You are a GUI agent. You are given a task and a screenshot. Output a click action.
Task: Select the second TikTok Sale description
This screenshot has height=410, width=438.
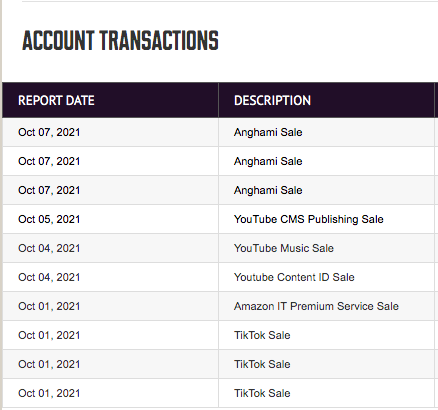[262, 364]
